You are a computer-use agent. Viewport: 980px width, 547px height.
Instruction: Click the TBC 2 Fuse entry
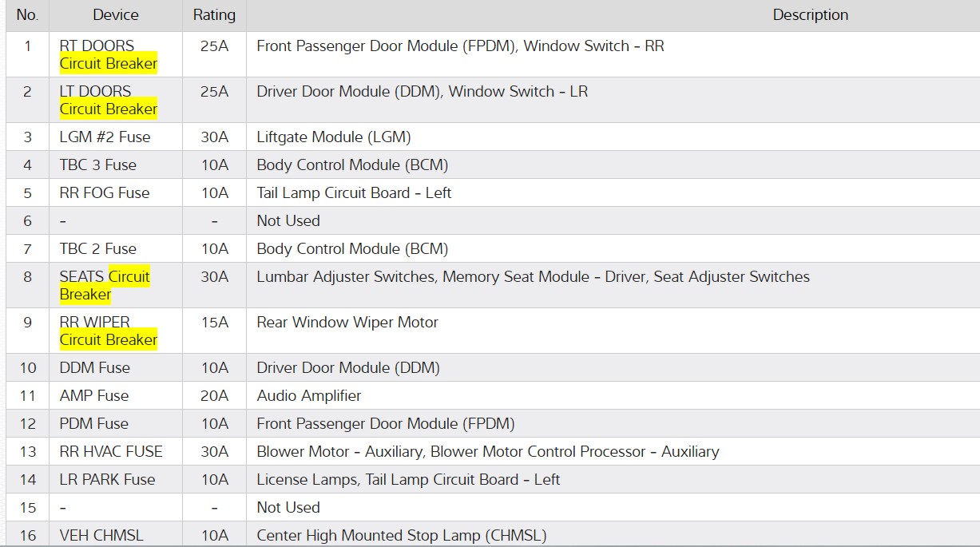tap(97, 248)
